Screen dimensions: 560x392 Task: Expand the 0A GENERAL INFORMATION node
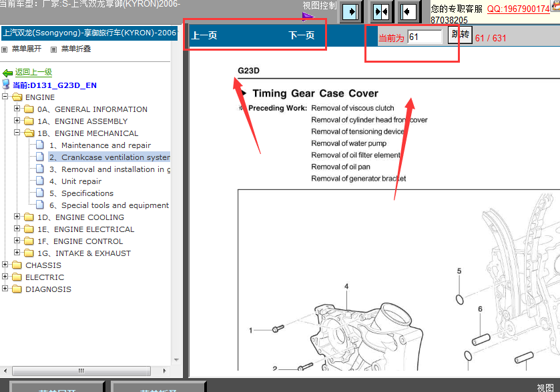[17, 108]
